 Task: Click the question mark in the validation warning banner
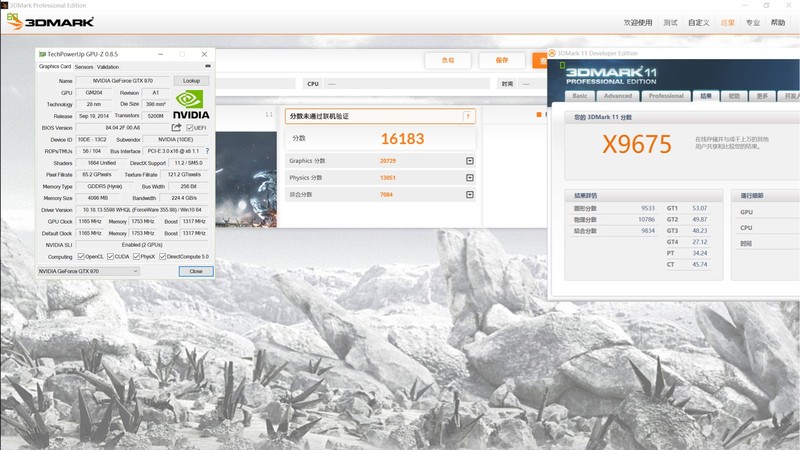pos(467,116)
